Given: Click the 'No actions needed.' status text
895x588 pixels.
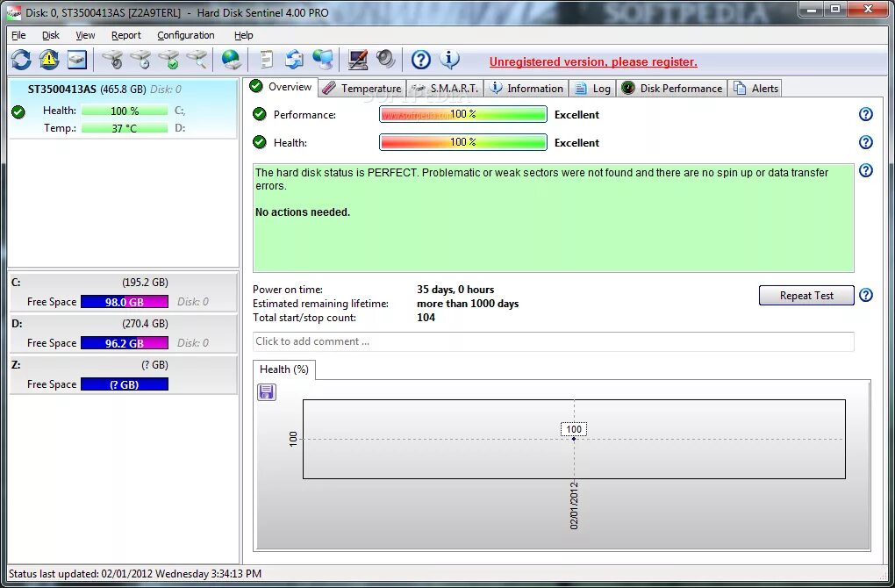Looking at the screenshot, I should pyautogui.click(x=303, y=212).
